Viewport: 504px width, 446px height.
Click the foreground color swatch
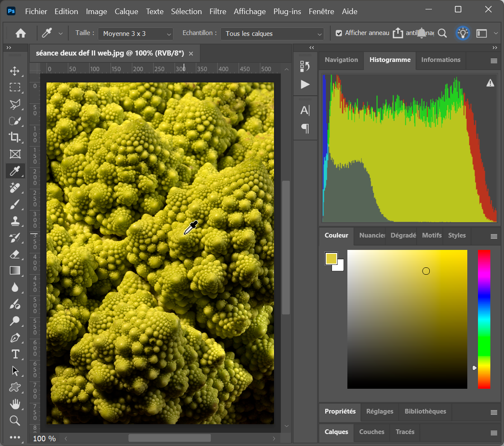point(331,258)
